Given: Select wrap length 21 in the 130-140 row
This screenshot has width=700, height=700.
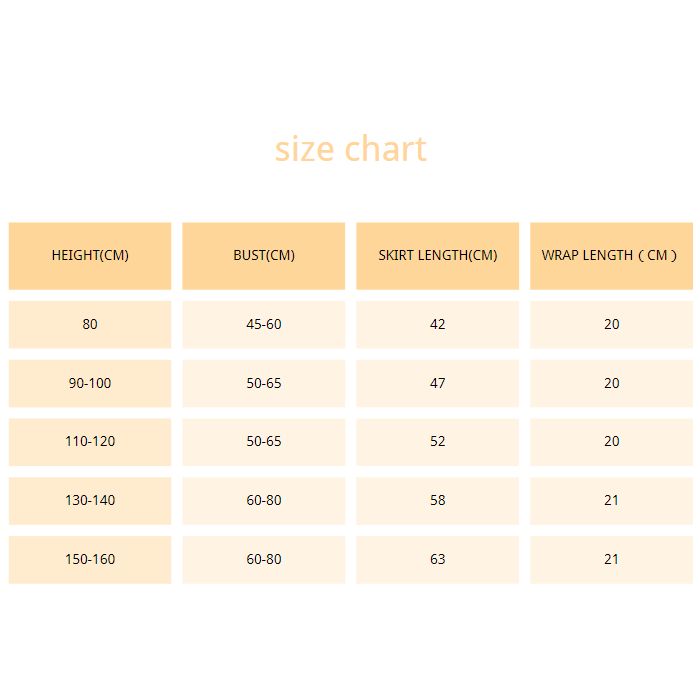Looking at the screenshot, I should tap(611, 501).
